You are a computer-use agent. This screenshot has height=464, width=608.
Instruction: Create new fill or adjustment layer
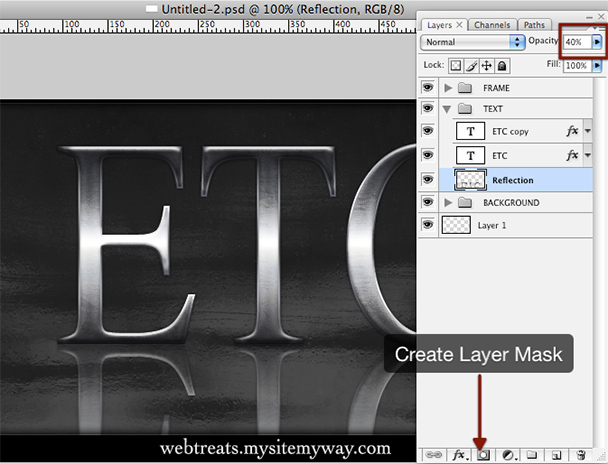pos(509,455)
